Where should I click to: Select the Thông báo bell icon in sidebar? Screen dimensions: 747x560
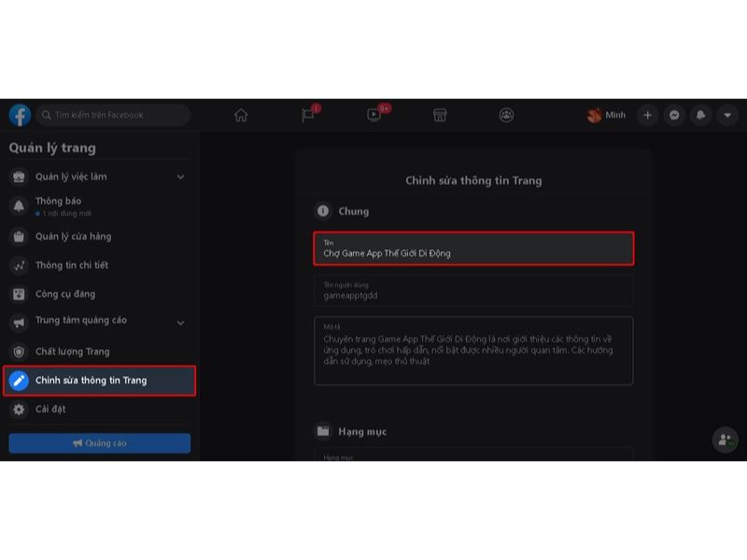20,203
